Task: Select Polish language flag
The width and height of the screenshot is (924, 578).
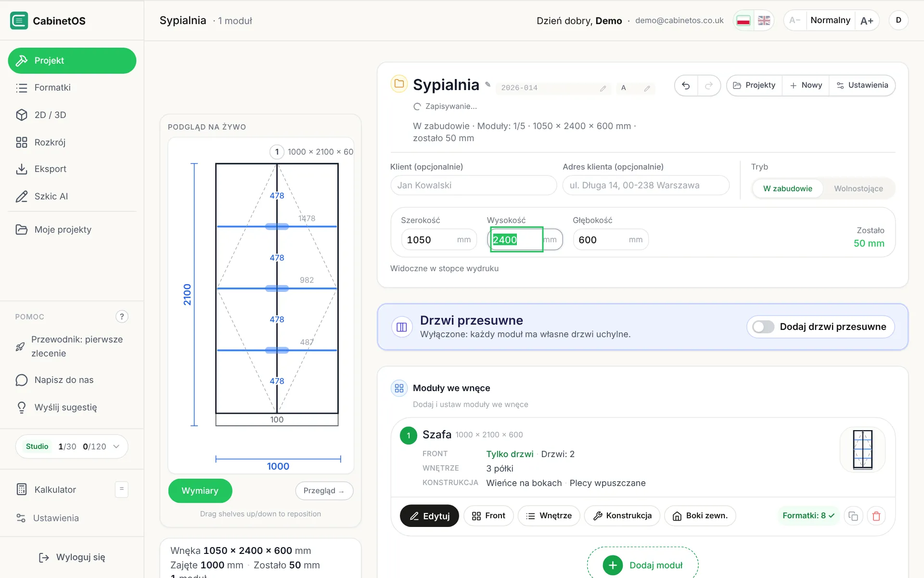Action: [x=744, y=21]
